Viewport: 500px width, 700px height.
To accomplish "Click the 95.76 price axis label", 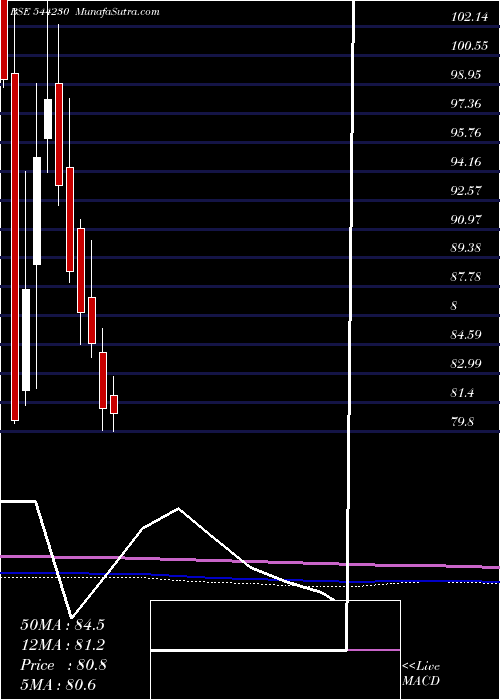I will point(466,133).
